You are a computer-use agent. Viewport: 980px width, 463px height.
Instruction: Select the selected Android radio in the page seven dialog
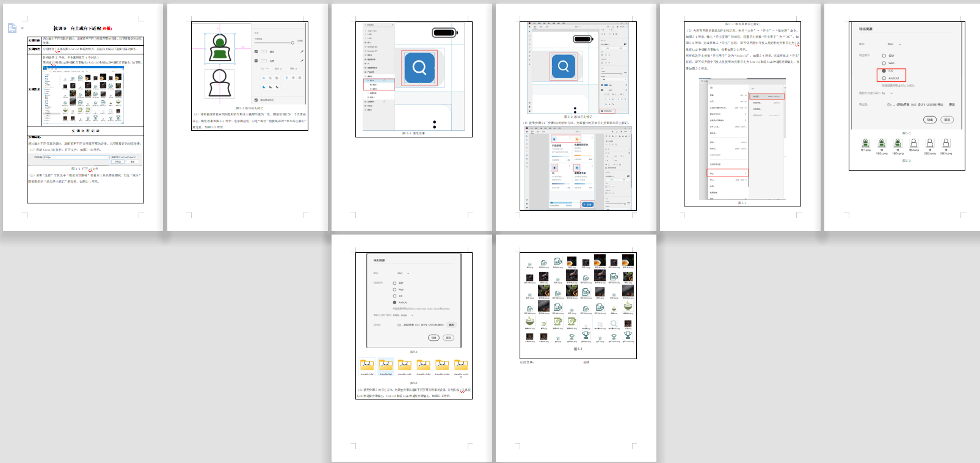(394, 302)
